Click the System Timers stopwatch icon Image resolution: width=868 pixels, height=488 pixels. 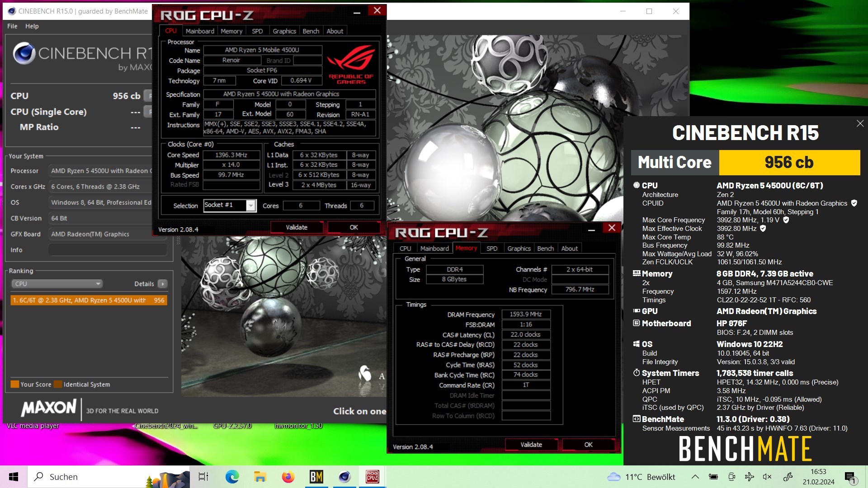click(637, 373)
